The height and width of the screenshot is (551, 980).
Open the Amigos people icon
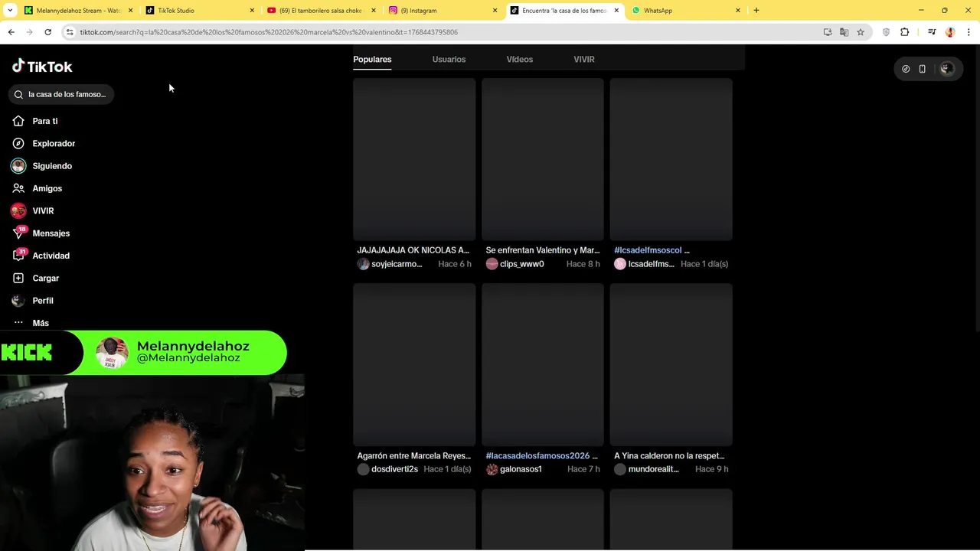click(18, 188)
